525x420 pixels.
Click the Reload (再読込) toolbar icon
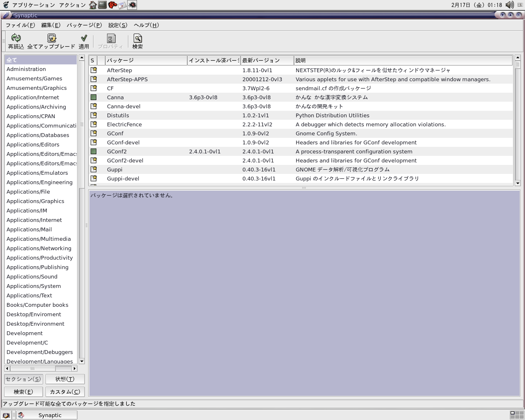point(16,39)
